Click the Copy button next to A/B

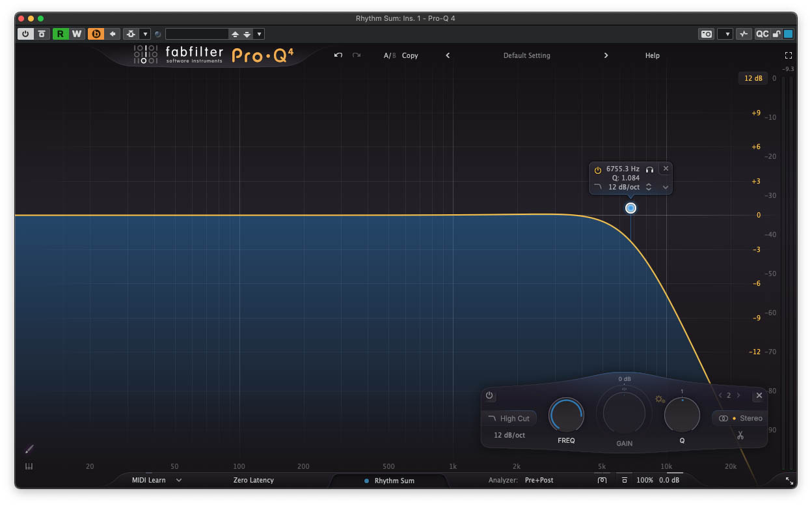click(x=410, y=55)
